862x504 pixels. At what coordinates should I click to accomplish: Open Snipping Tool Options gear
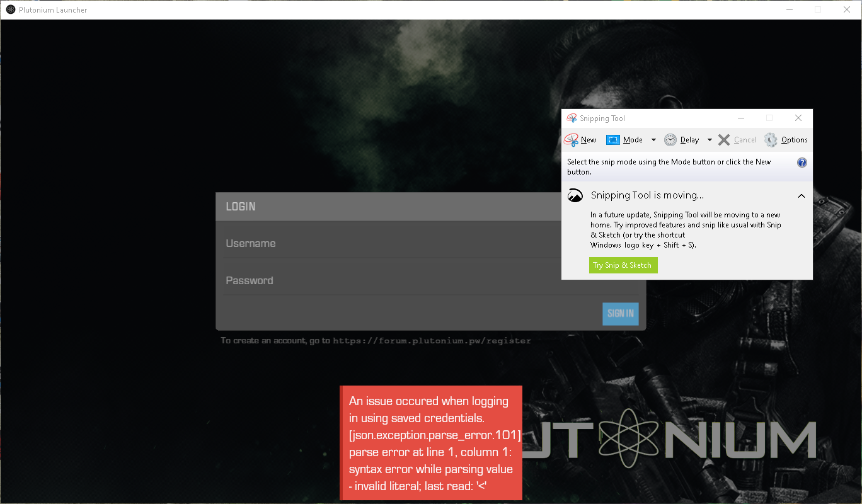coord(771,140)
